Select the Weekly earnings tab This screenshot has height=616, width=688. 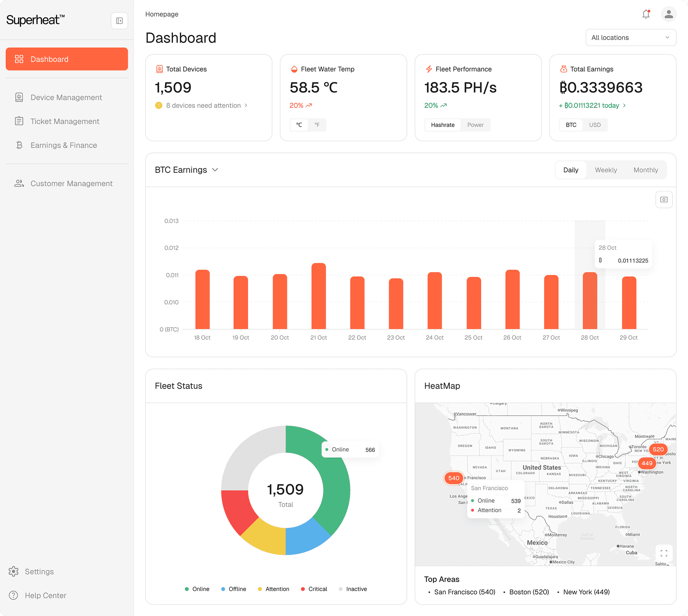605,170
